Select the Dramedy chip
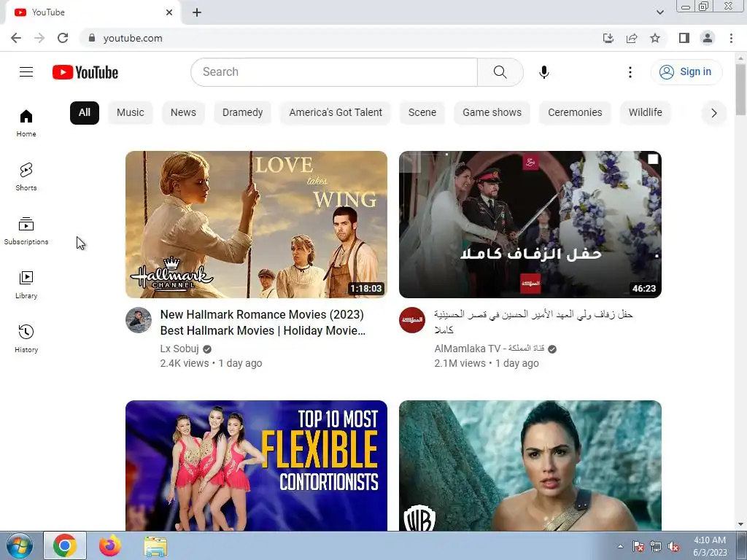The image size is (747, 560). pos(242,113)
